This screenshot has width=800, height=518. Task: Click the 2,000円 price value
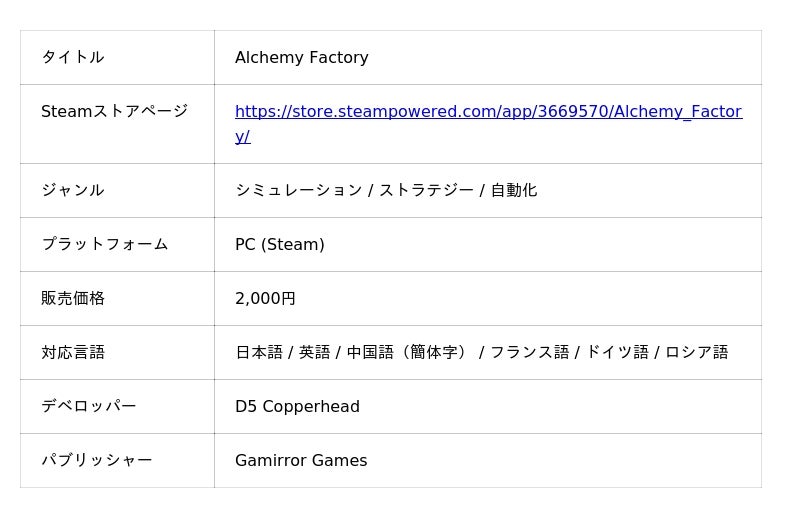click(x=265, y=298)
